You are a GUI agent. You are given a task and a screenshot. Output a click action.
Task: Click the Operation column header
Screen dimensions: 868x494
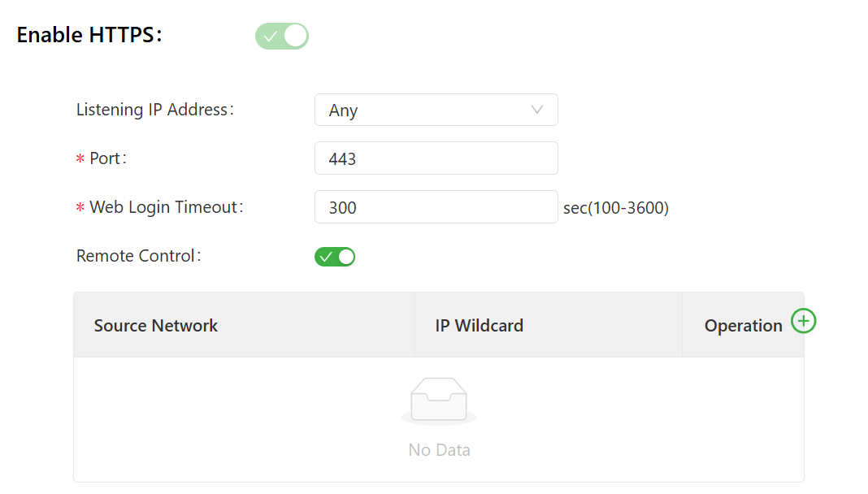[x=743, y=326]
